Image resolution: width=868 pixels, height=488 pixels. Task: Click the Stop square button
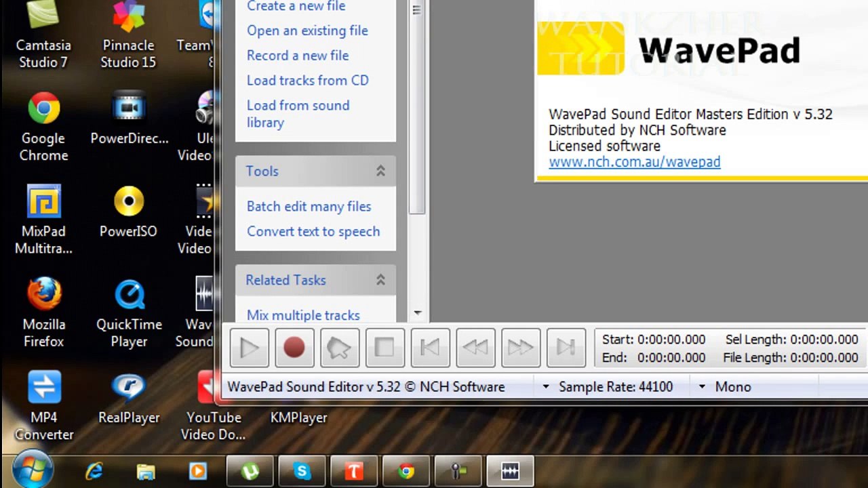[385, 348]
